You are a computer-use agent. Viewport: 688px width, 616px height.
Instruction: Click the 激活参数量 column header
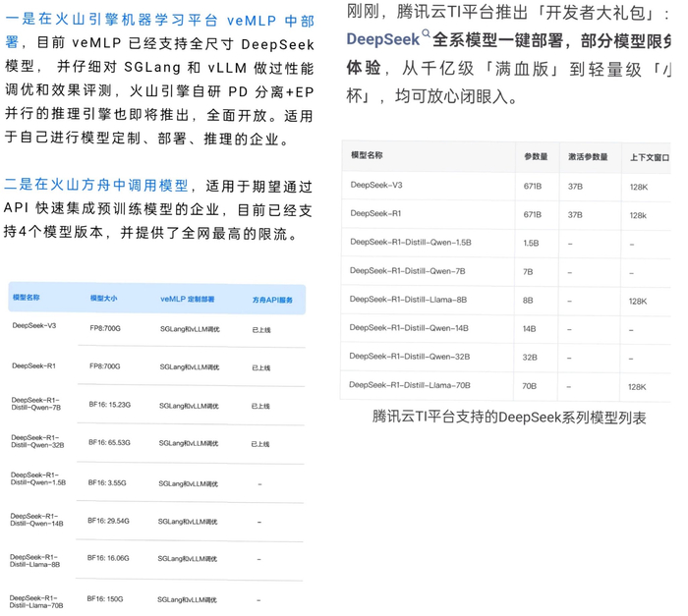(588, 157)
